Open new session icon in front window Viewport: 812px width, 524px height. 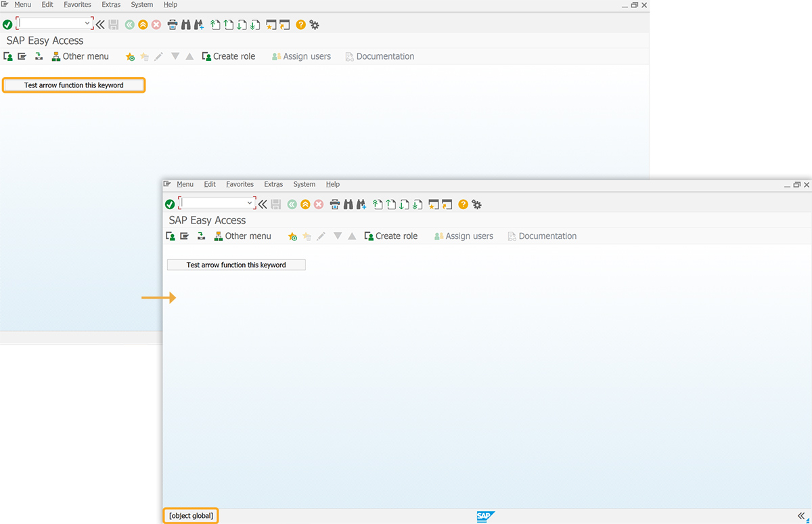point(434,204)
